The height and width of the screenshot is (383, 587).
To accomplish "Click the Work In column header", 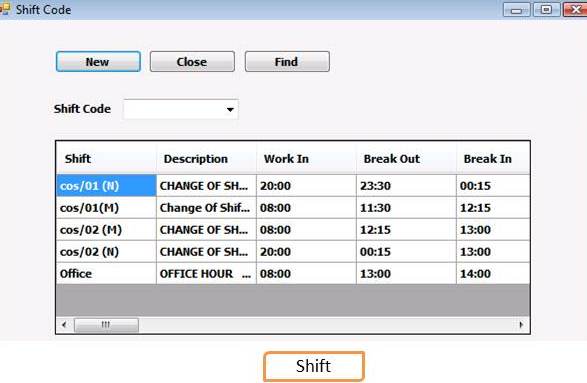I will tap(306, 158).
